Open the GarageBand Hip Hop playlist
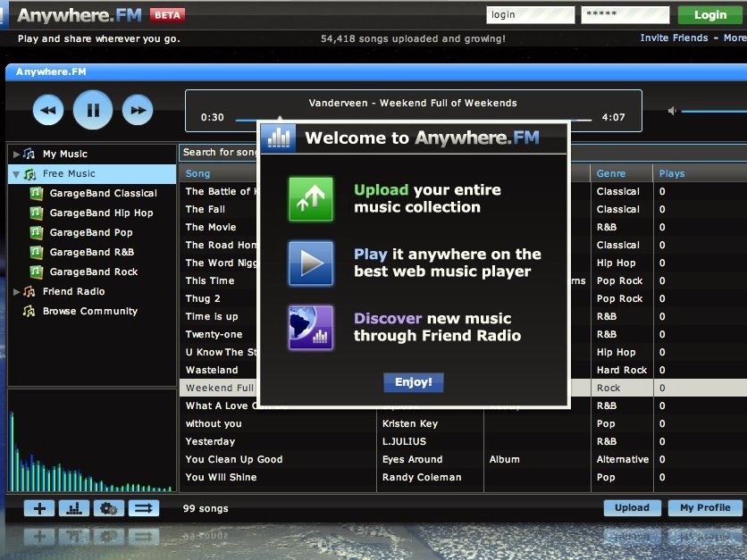The height and width of the screenshot is (560, 747). click(101, 213)
